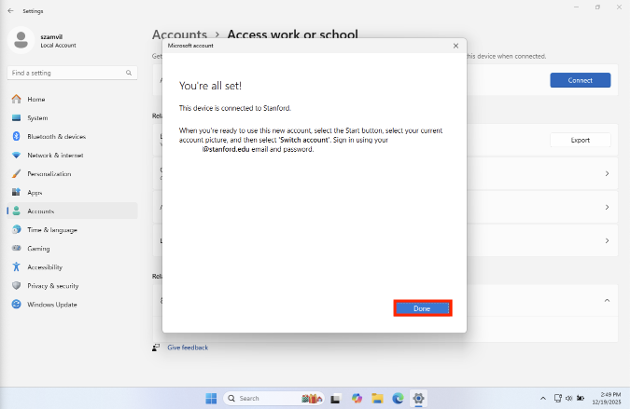This screenshot has height=409, width=630.
Task: Close the Microsoft account dialog
Action: point(456,46)
